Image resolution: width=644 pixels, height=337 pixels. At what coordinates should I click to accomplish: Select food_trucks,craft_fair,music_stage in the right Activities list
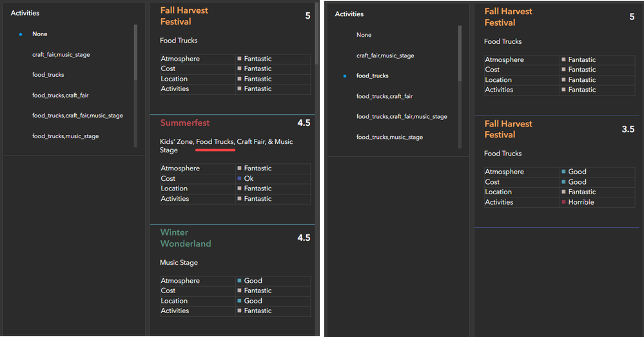402,117
